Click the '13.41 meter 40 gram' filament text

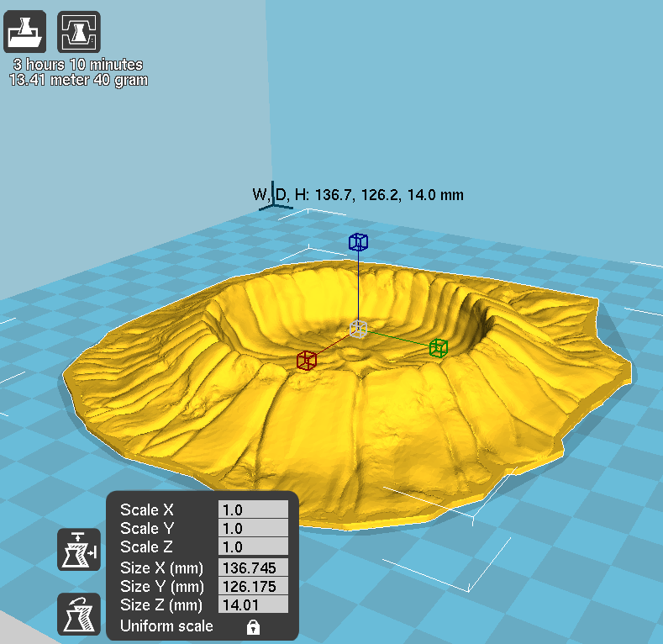tap(79, 80)
